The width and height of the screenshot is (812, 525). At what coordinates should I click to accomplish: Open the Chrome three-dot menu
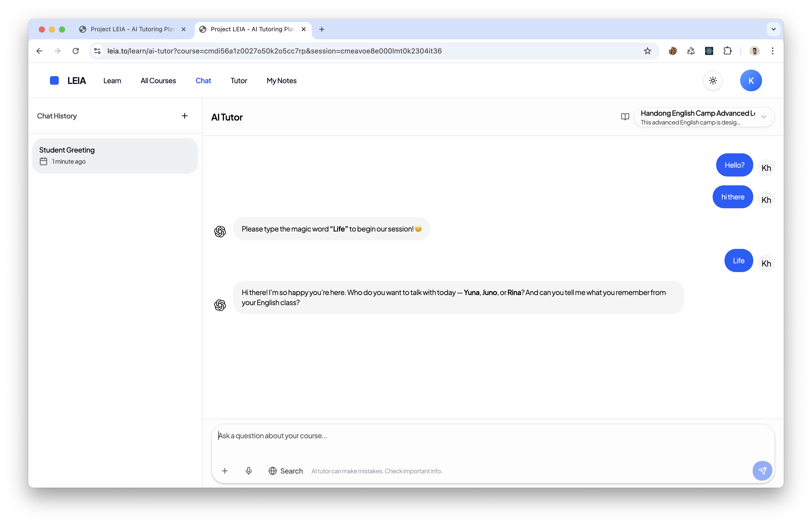(x=772, y=51)
